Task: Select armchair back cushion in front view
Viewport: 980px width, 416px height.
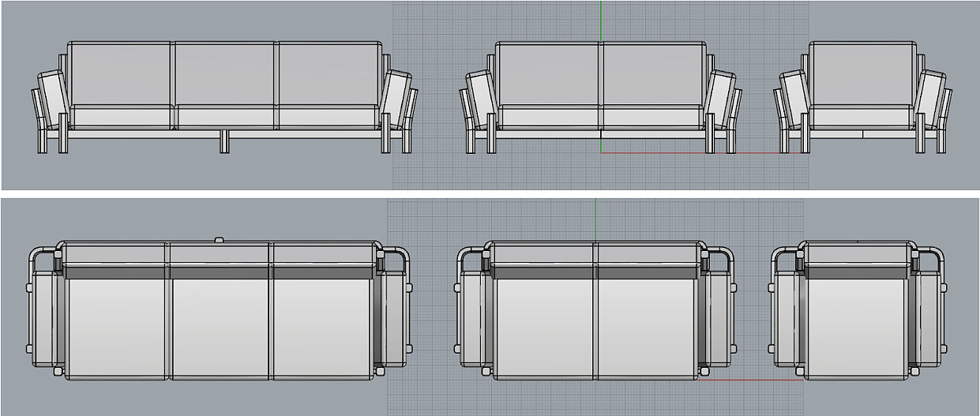Action: [x=862, y=73]
